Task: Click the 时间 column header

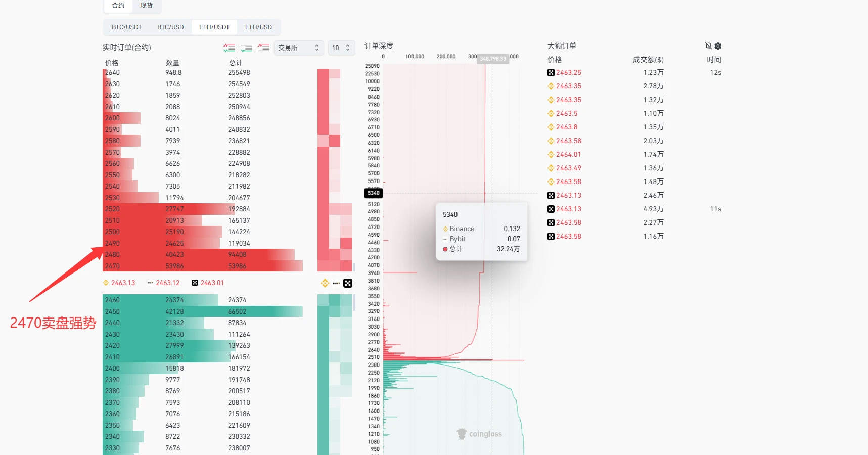Action: click(714, 60)
